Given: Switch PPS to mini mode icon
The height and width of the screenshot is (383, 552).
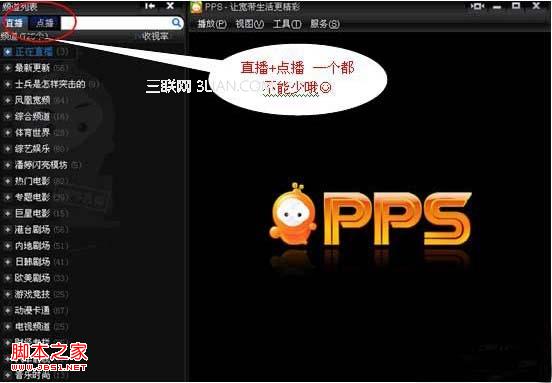Looking at the screenshot, I should point(478,6).
